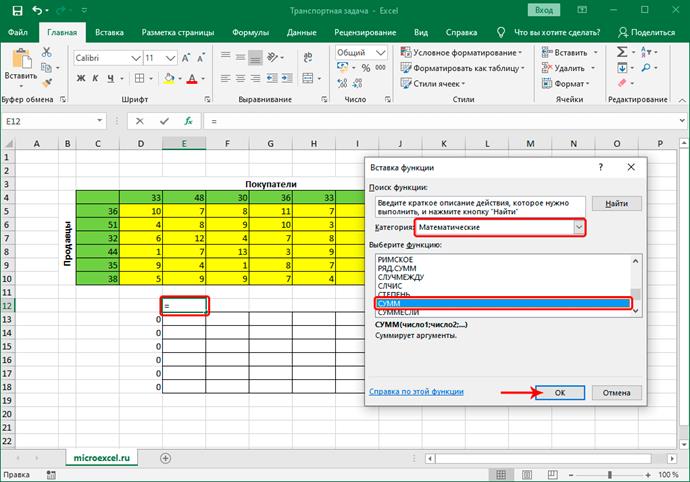Switch to the Данные tab
The image size is (690, 482).
pyautogui.click(x=301, y=32)
